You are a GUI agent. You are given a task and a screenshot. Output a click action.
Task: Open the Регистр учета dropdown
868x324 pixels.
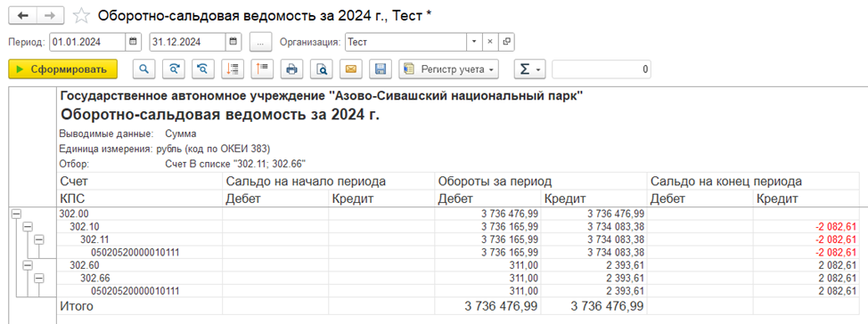[x=449, y=69]
